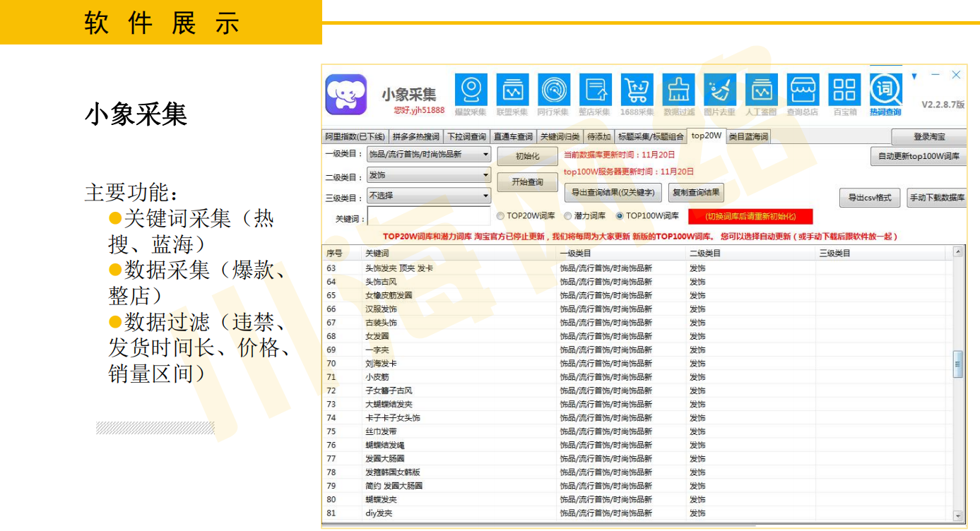This screenshot has height=531, width=980.
Task: Click the 序号 column header
Action: [x=342, y=253]
